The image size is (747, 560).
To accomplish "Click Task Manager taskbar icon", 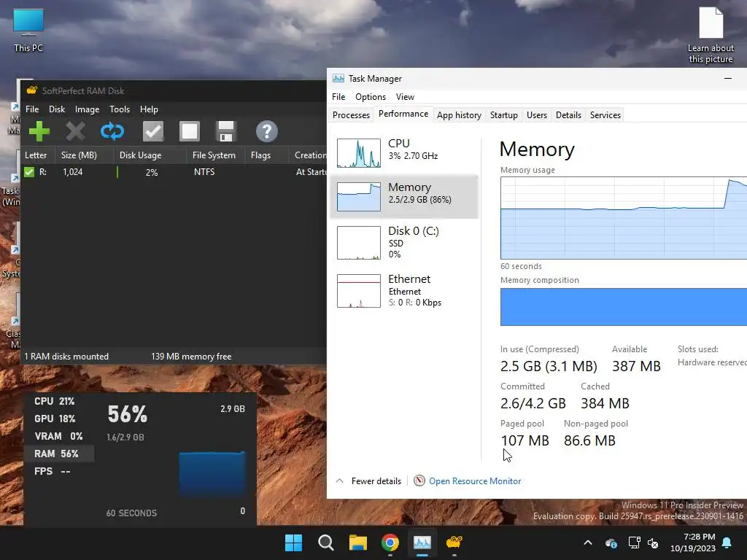I will (x=422, y=542).
